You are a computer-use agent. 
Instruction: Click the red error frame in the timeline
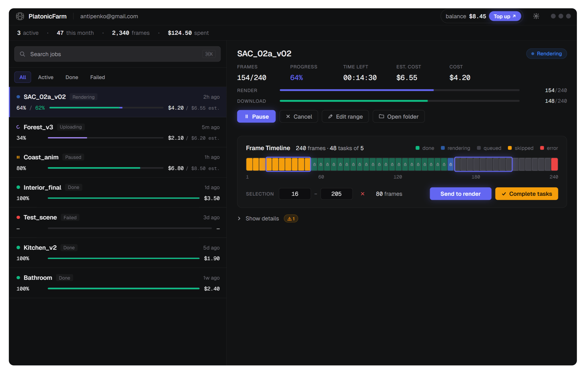[555, 164]
